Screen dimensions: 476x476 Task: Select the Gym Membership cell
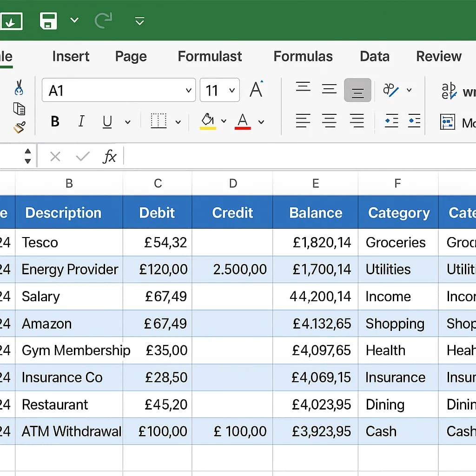pos(69,350)
